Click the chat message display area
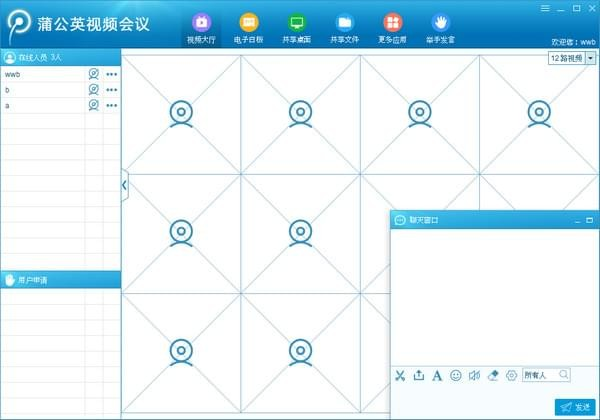600x420 pixels. pyautogui.click(x=495, y=298)
